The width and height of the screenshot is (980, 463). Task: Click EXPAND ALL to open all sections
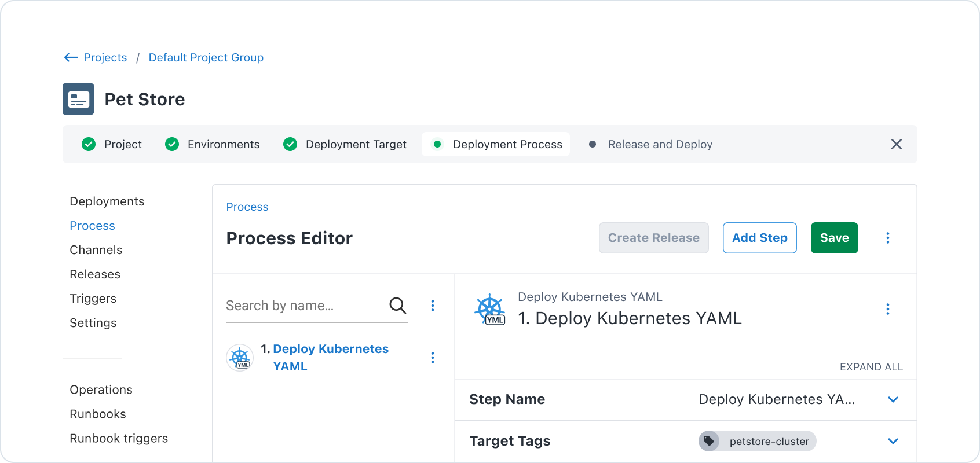871,367
